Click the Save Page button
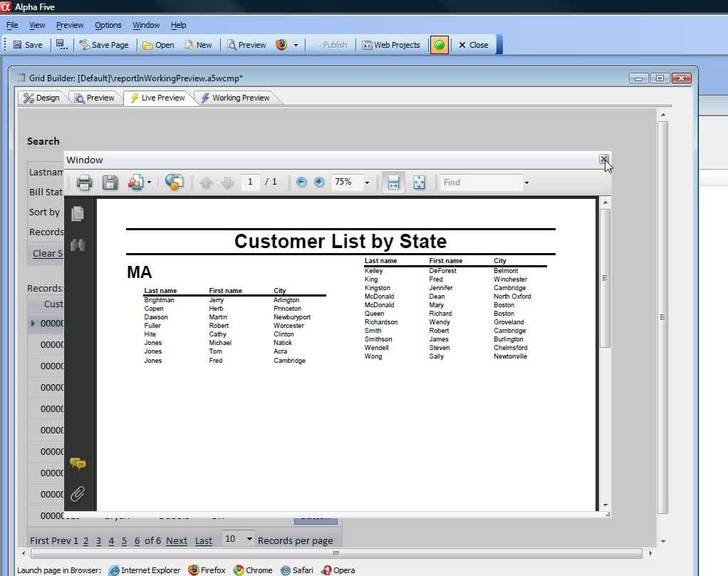This screenshot has width=728, height=576. (x=104, y=45)
